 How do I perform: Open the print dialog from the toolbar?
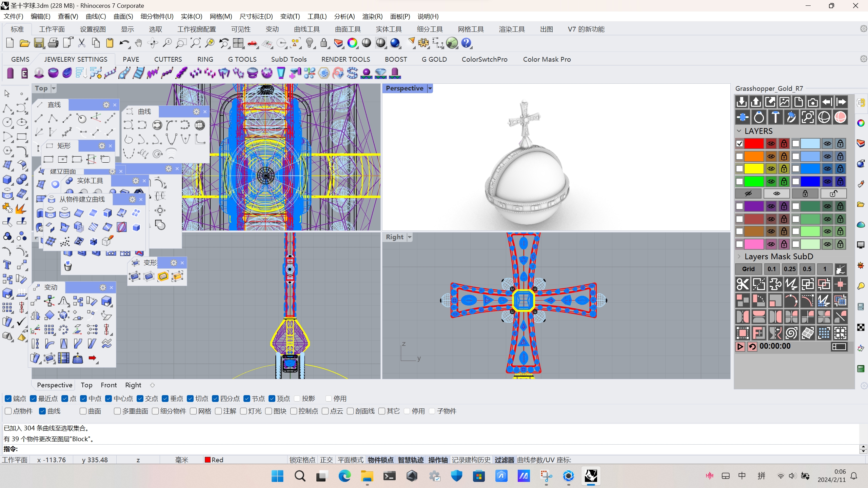[53, 43]
